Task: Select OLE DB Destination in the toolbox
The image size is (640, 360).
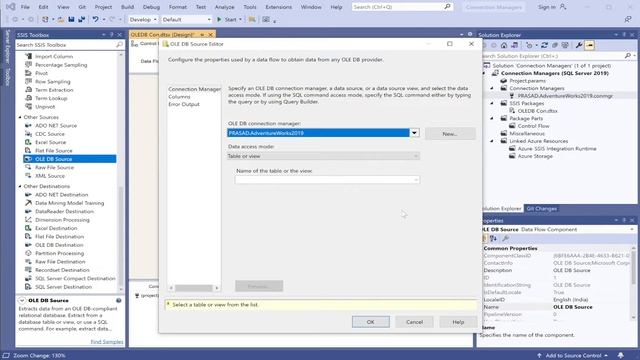Action: 59,245
